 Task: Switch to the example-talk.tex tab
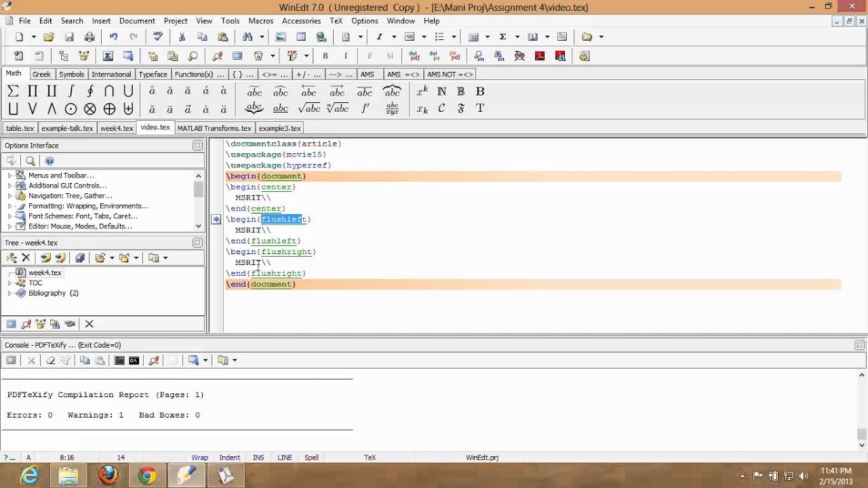click(67, 128)
